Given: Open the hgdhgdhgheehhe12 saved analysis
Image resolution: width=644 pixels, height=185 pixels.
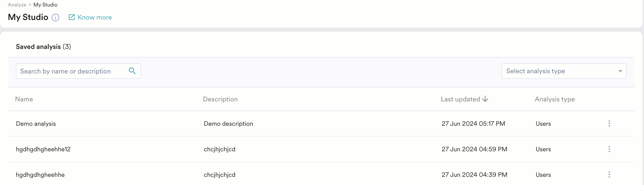Looking at the screenshot, I should pos(43,149).
